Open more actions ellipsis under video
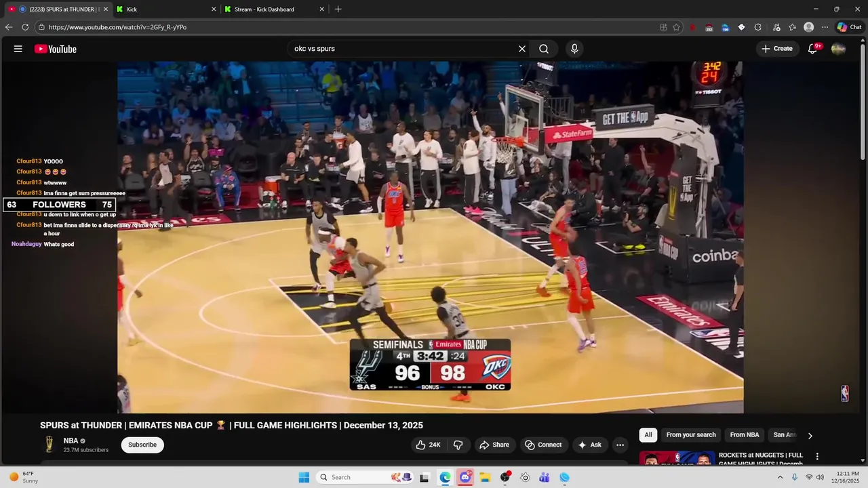Viewport: 868px width, 488px height. [620, 445]
